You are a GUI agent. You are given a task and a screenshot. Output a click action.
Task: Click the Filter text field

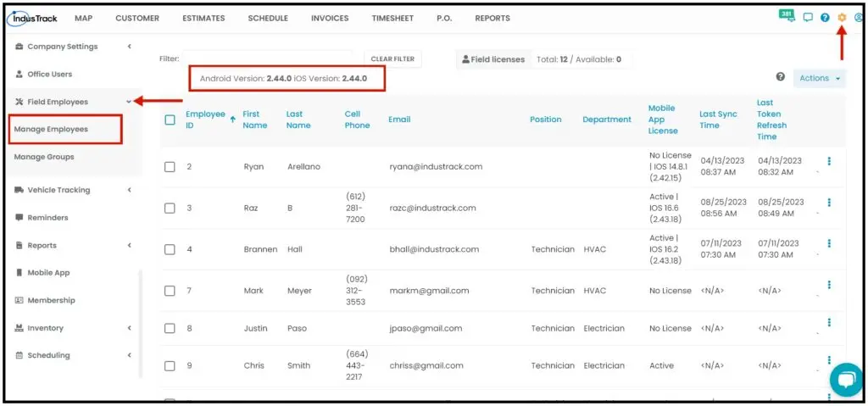click(267, 58)
